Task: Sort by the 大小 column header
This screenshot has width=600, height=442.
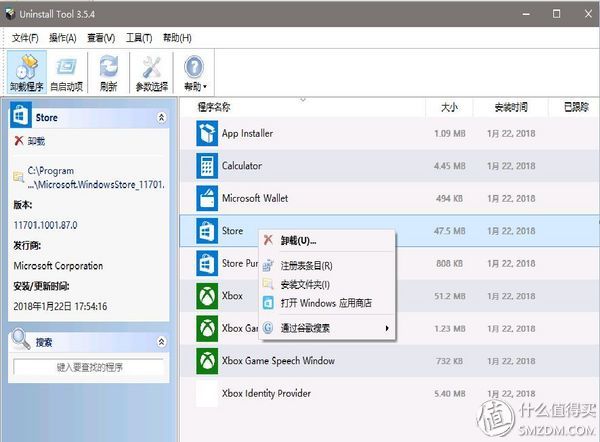Action: (x=449, y=107)
